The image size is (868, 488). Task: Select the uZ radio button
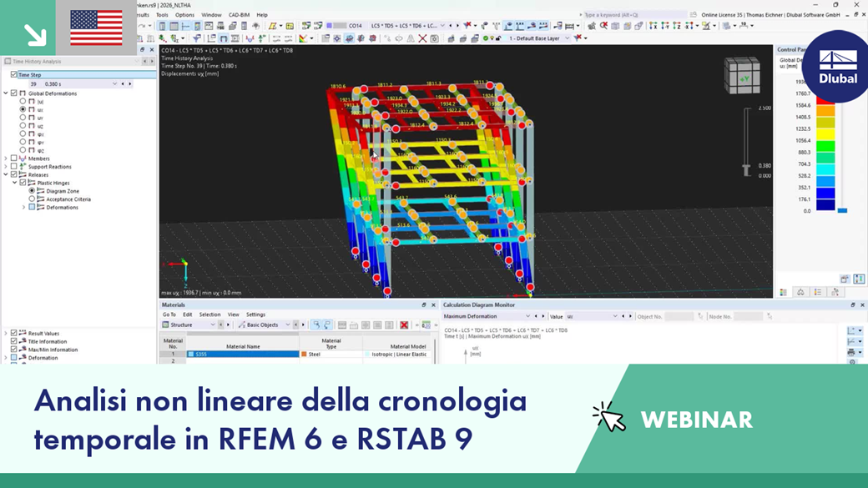tap(23, 126)
